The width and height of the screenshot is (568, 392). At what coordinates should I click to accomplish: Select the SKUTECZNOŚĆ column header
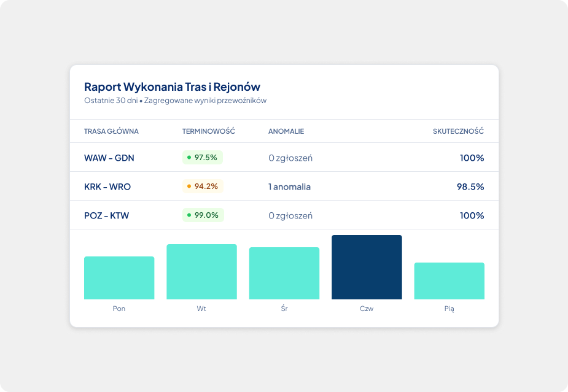point(458,131)
